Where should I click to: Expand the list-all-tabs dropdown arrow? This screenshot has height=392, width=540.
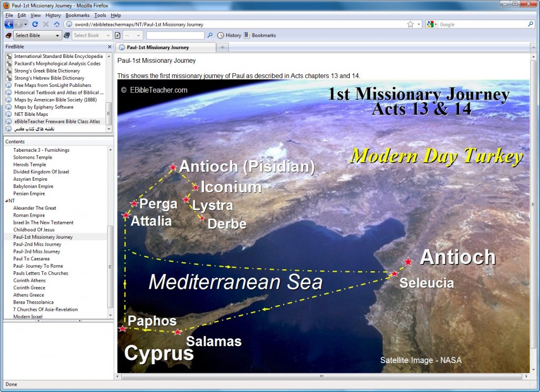pos(533,47)
